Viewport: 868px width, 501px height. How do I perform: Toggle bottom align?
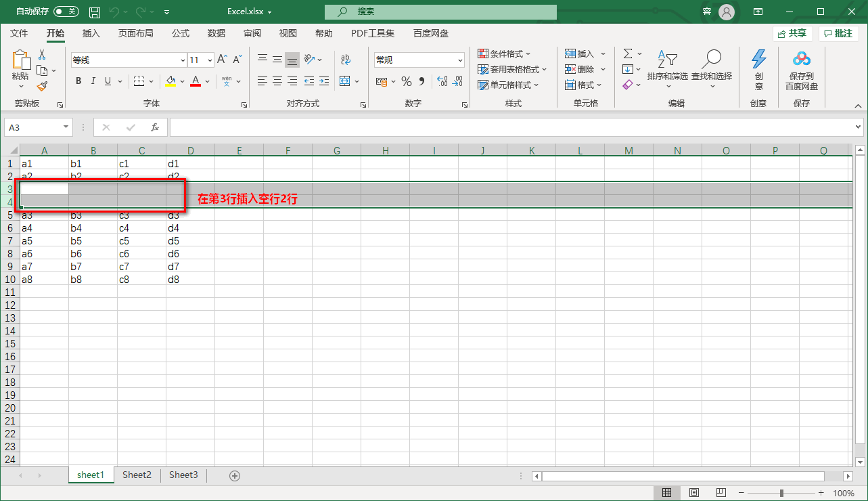292,60
